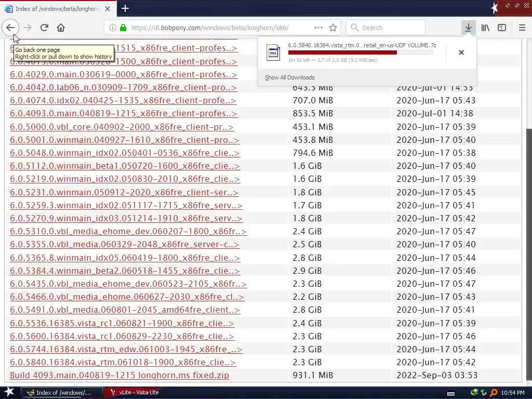Click the 707.0 MiB size cell
The width and height of the screenshot is (532, 399).
313,100
